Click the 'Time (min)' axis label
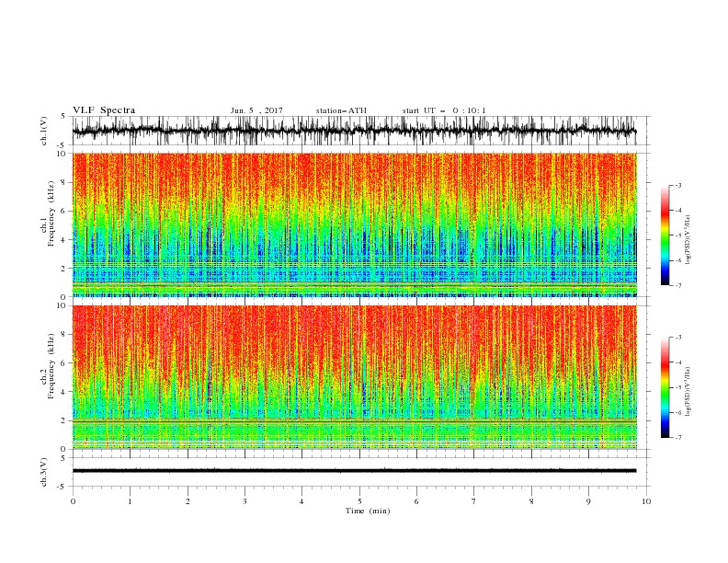 (x=368, y=511)
